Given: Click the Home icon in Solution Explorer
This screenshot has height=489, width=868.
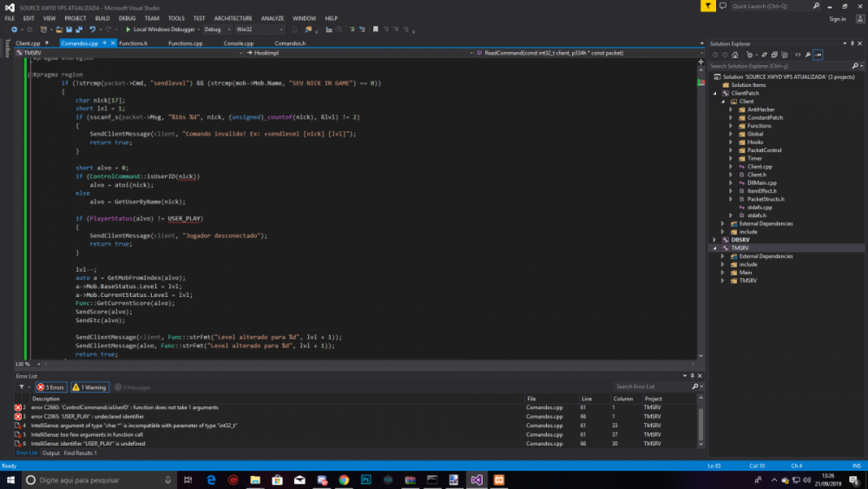Looking at the screenshot, I should coord(734,54).
